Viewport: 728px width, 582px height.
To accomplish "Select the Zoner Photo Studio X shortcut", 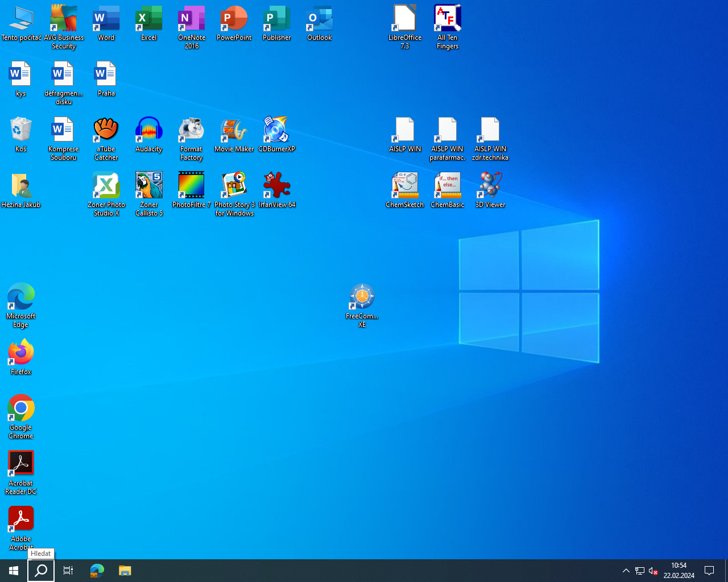I will click(106, 194).
